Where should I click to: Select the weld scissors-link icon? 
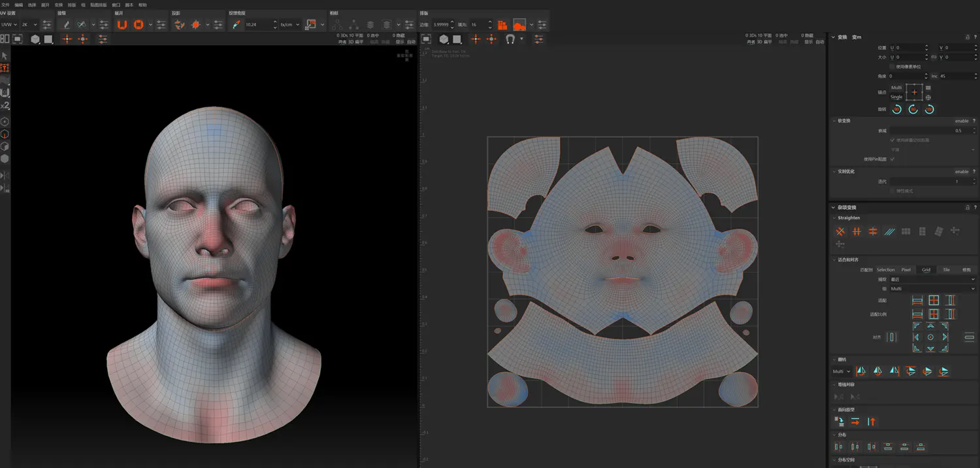pos(82,24)
